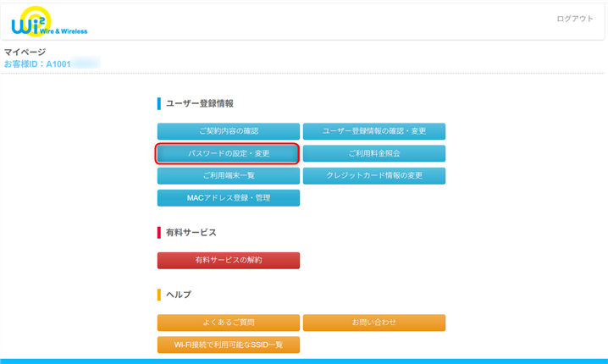Image resolution: width=608 pixels, height=364 pixels.
Task: Go to MACアドレス登録・管理
Action: point(229,197)
